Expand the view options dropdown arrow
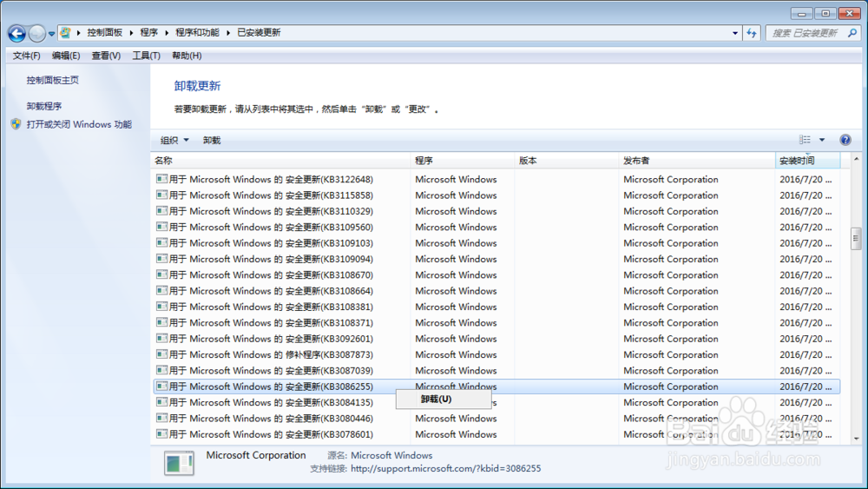This screenshot has height=489, width=868. (x=822, y=140)
